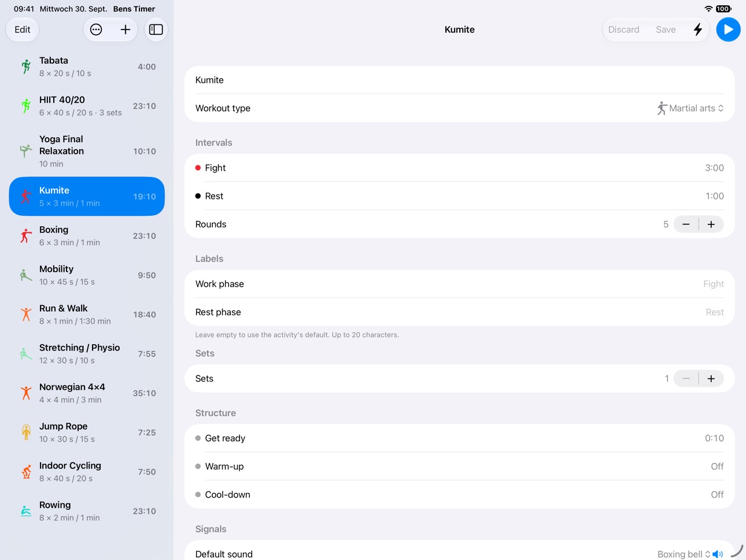Screen dimensions: 746x560
Task: Click the Save button
Action: point(666,30)
